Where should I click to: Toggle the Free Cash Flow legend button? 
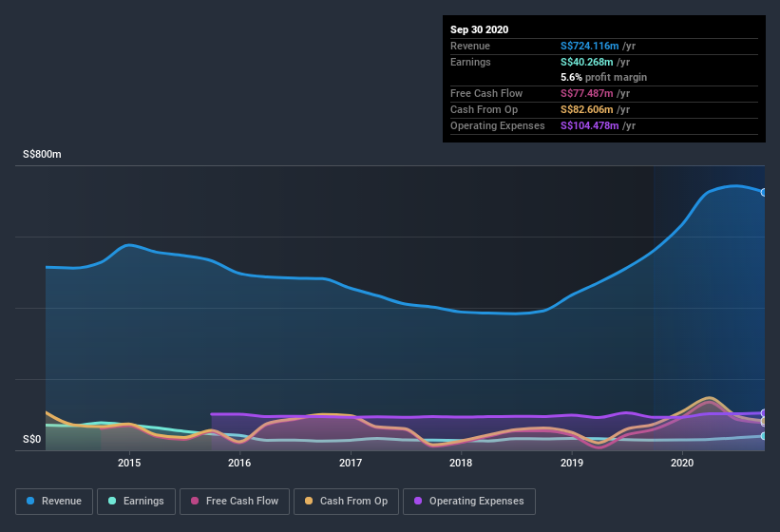coord(235,502)
